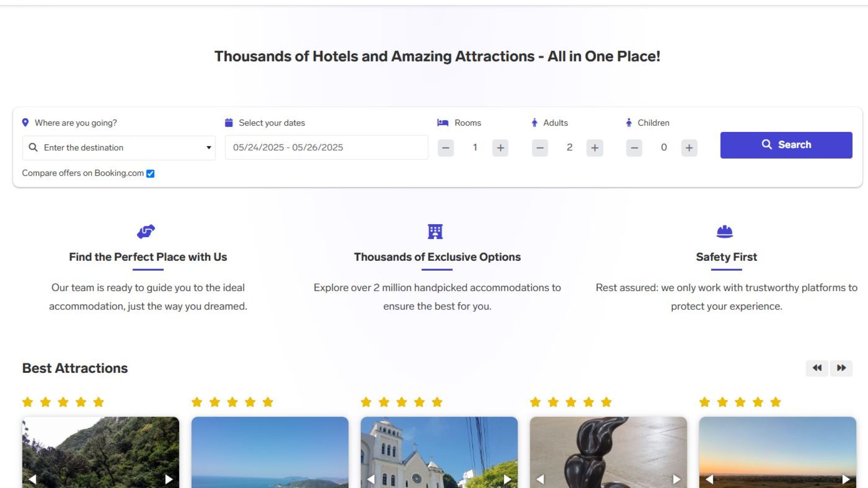Image resolution: width=868 pixels, height=488 pixels.
Task: Show previous photo of the church attraction
Action: point(371,479)
